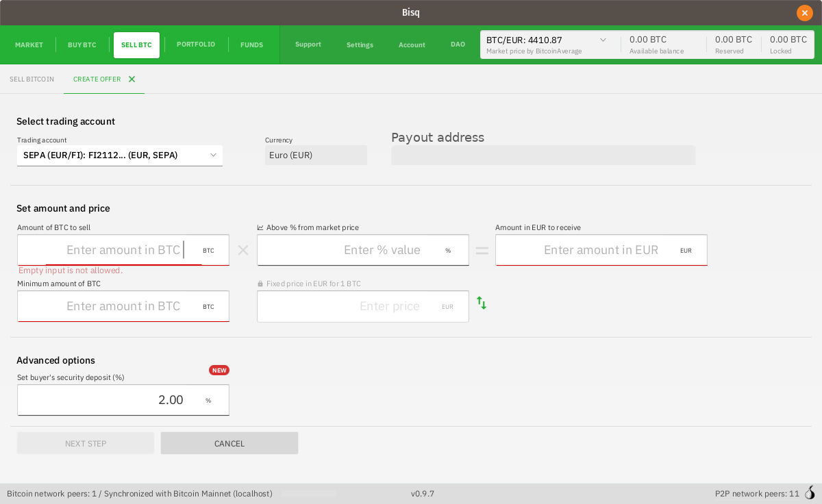
Task: Click the 'Empty input is not allowed.' error message
Action: click(71, 270)
